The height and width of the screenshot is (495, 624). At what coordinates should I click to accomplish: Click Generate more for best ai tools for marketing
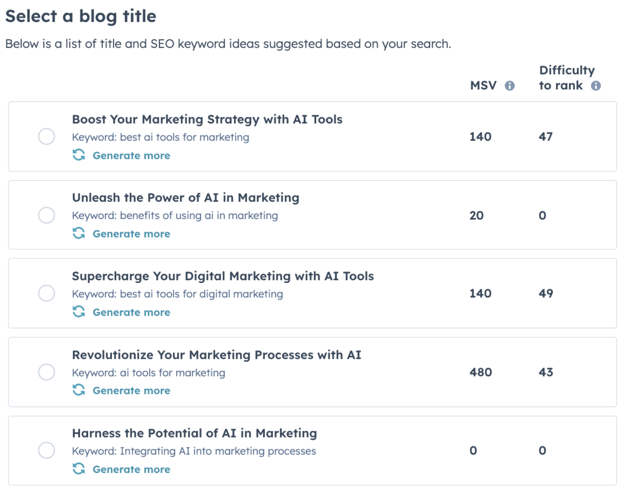pos(131,156)
